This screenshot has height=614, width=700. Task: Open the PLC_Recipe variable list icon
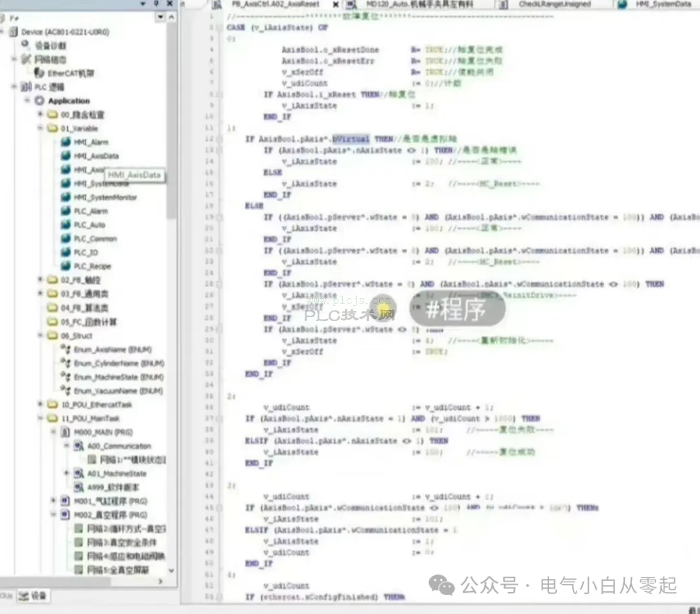pyautogui.click(x=65, y=266)
